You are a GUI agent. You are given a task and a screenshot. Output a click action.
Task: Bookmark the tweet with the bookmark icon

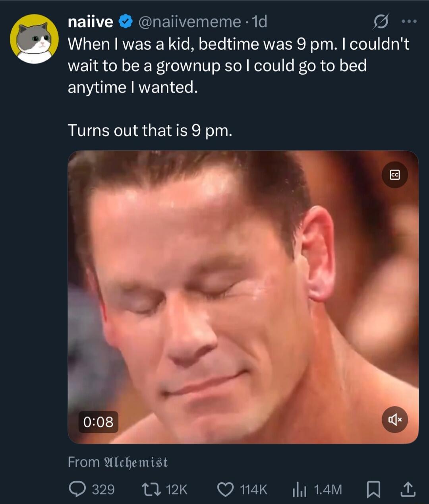coord(373,489)
